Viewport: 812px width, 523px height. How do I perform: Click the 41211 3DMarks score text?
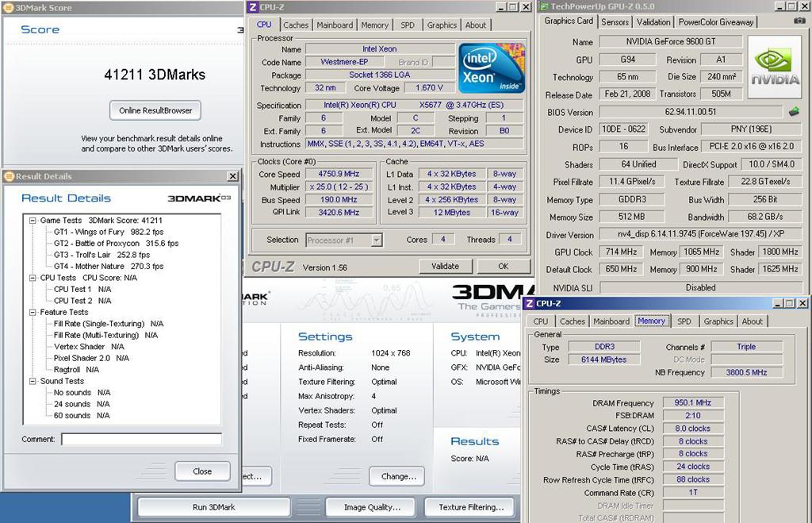(x=155, y=75)
